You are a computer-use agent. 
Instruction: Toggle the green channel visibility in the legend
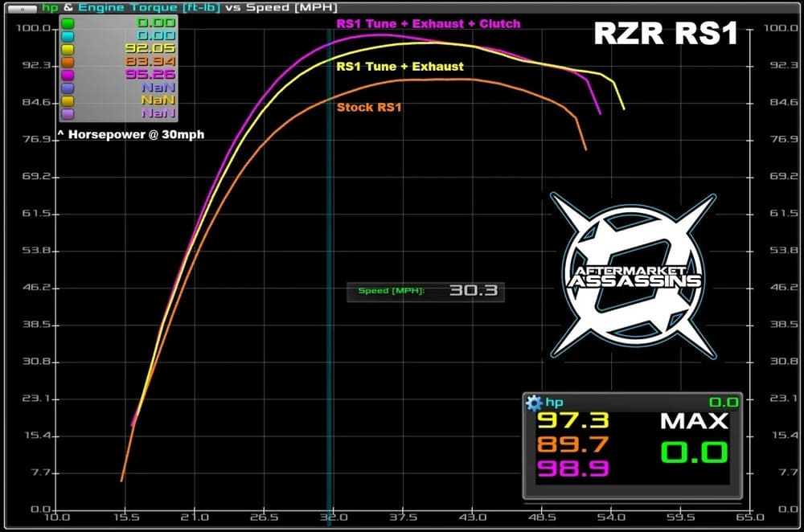pos(68,23)
